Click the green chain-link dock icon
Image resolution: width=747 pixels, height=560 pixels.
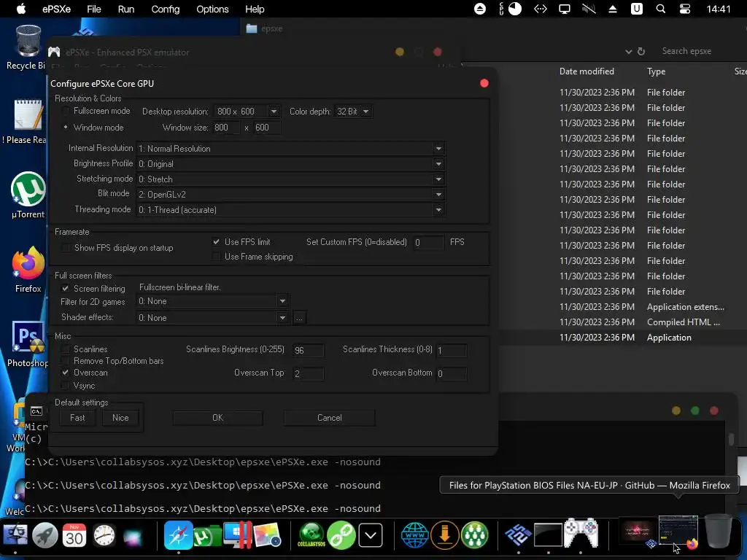(x=341, y=534)
